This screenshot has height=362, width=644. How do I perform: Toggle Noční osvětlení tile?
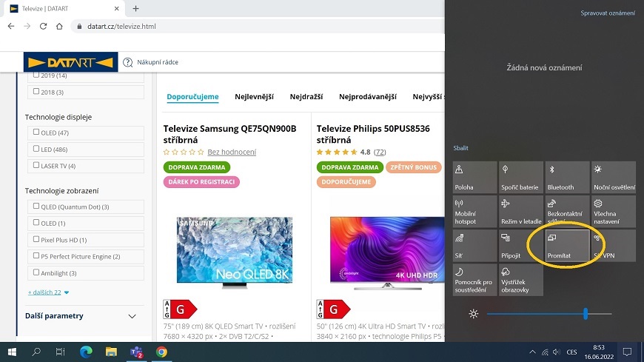tap(614, 177)
